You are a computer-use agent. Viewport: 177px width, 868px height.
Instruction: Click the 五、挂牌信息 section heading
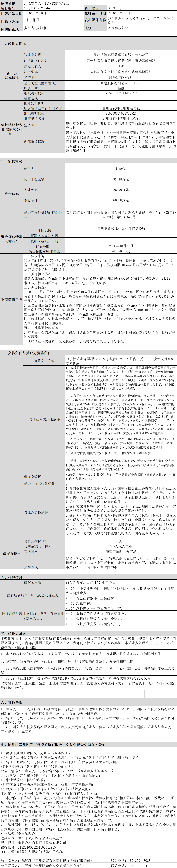click(12, 577)
